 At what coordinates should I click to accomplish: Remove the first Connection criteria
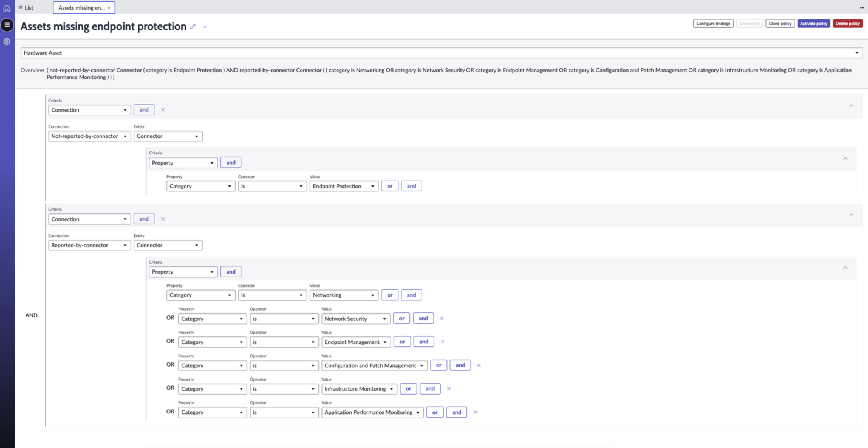point(163,110)
